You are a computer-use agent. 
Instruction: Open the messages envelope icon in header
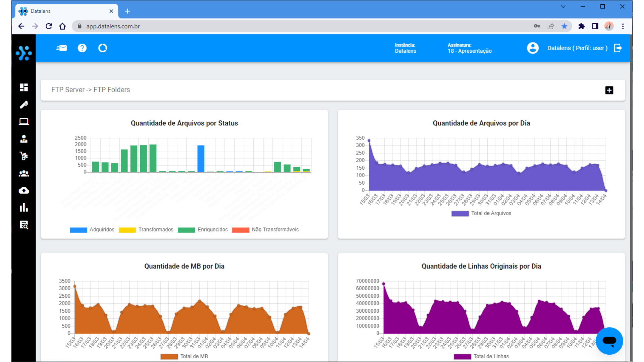62,48
